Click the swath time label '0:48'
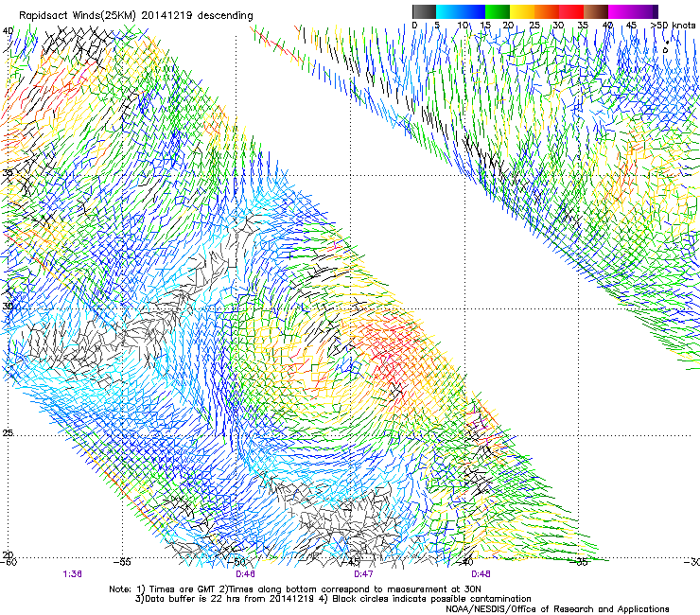This screenshot has height=615, width=700. [x=481, y=574]
